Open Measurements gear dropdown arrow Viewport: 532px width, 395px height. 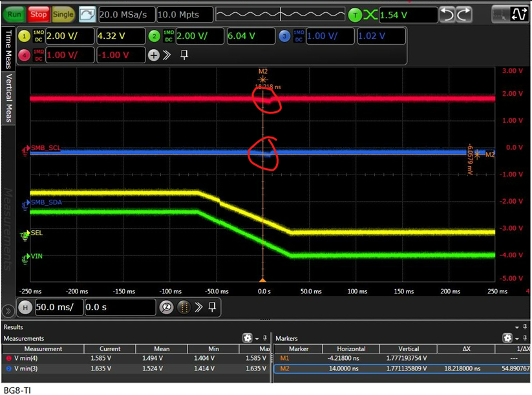[x=257, y=339]
